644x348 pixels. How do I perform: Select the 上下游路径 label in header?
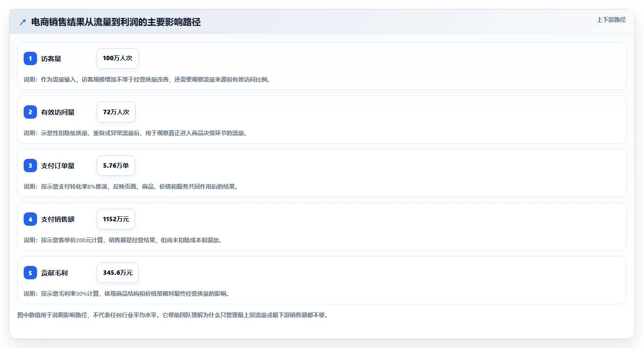(611, 20)
